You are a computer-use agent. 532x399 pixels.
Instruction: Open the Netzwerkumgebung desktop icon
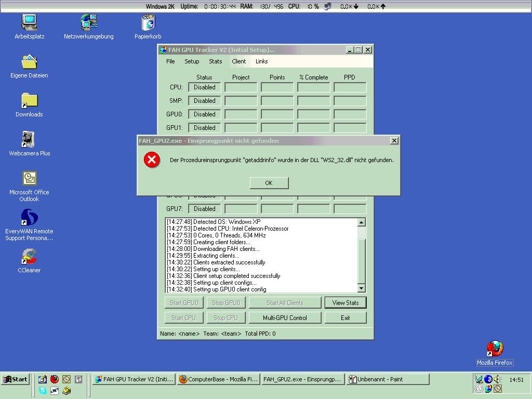pyautogui.click(x=89, y=23)
